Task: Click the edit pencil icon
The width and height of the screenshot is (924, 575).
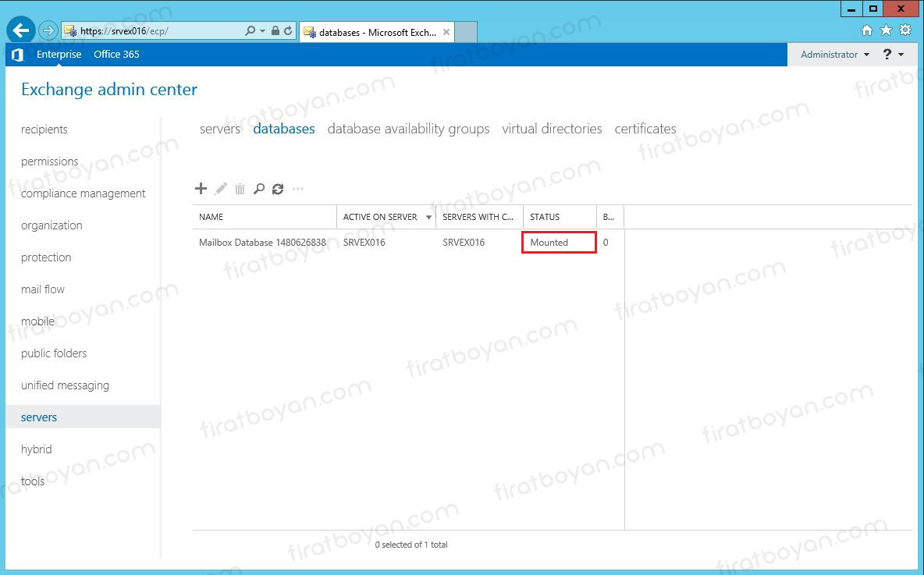Action: (220, 189)
